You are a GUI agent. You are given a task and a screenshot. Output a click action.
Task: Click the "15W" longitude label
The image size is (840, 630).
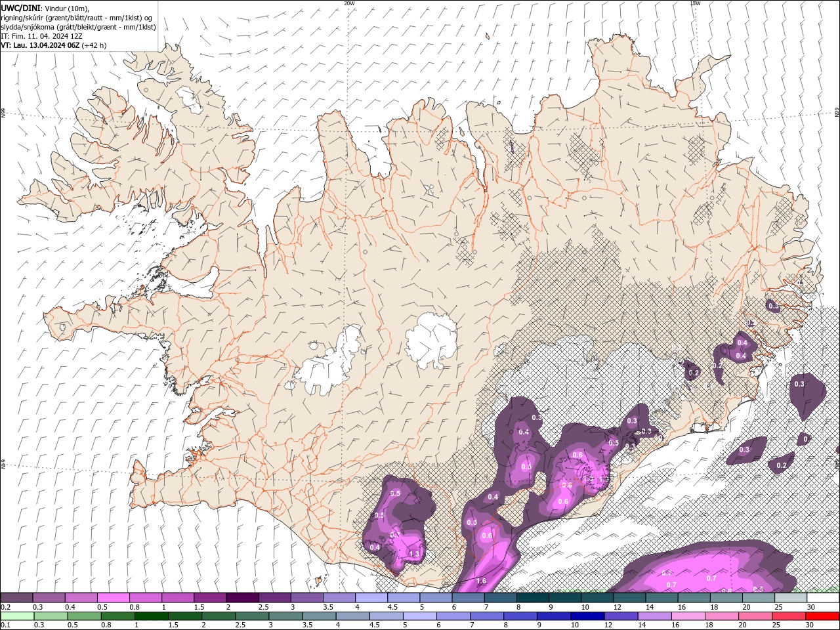point(695,3)
